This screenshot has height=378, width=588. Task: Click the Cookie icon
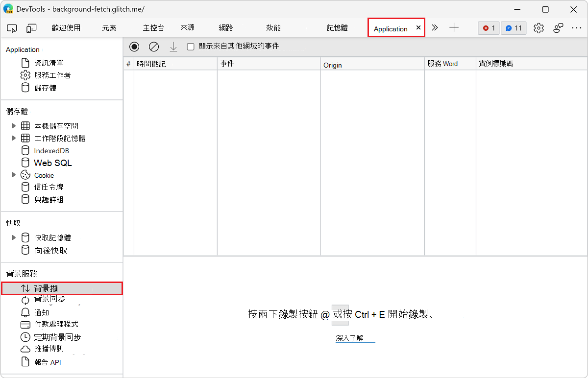point(25,175)
